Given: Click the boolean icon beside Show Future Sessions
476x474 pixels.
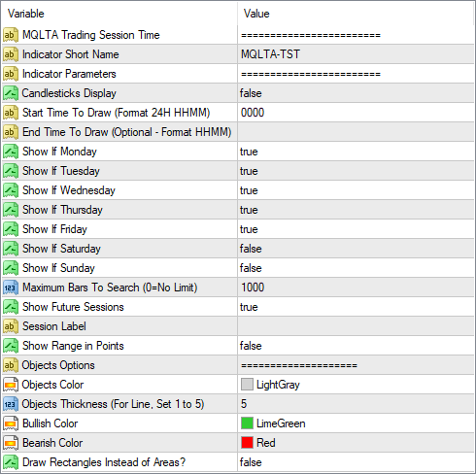Looking at the screenshot, I should 11,307.
